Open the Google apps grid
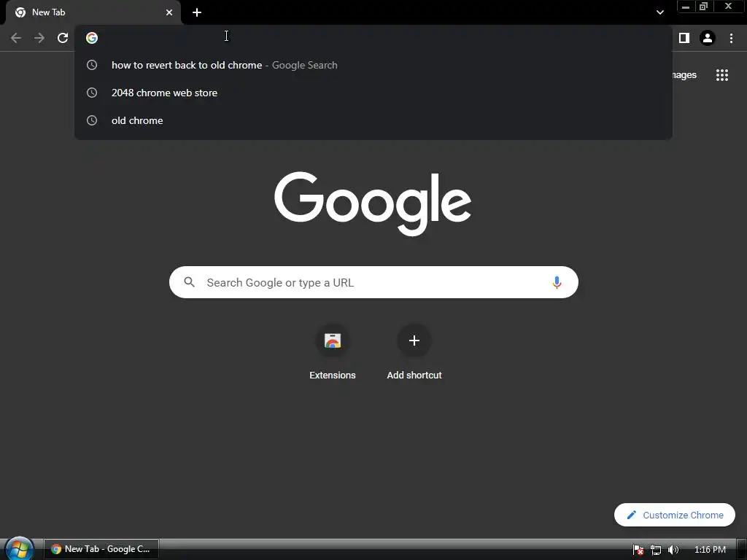 click(x=722, y=75)
